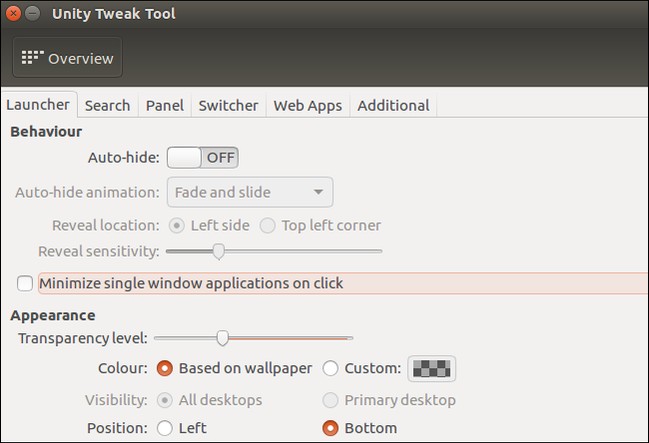Close the Unity Tweak Tool window

pos(13,14)
